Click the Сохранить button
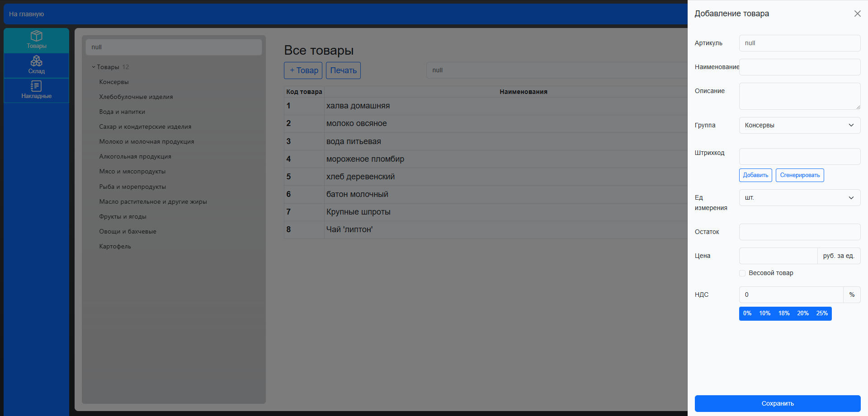This screenshot has width=868, height=416. click(777, 403)
